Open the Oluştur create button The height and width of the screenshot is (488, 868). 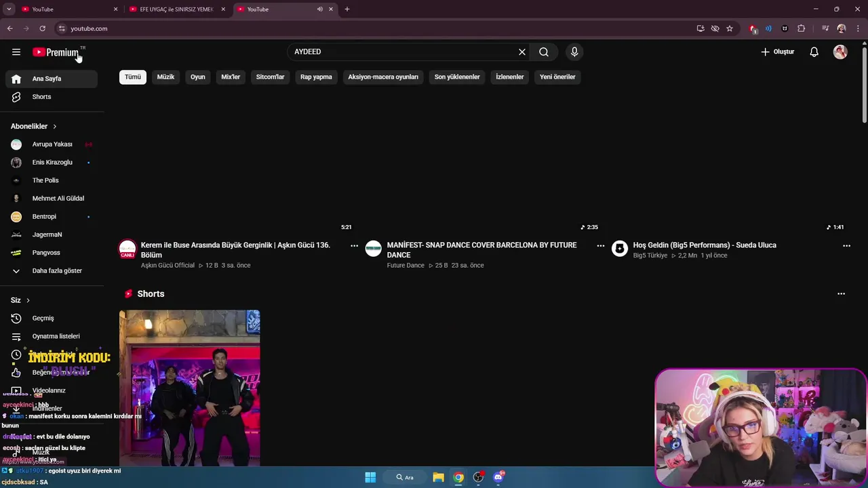(777, 52)
